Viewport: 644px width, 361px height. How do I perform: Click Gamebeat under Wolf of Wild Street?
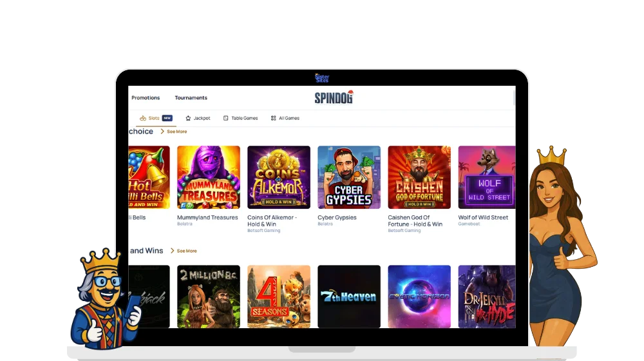click(x=469, y=224)
